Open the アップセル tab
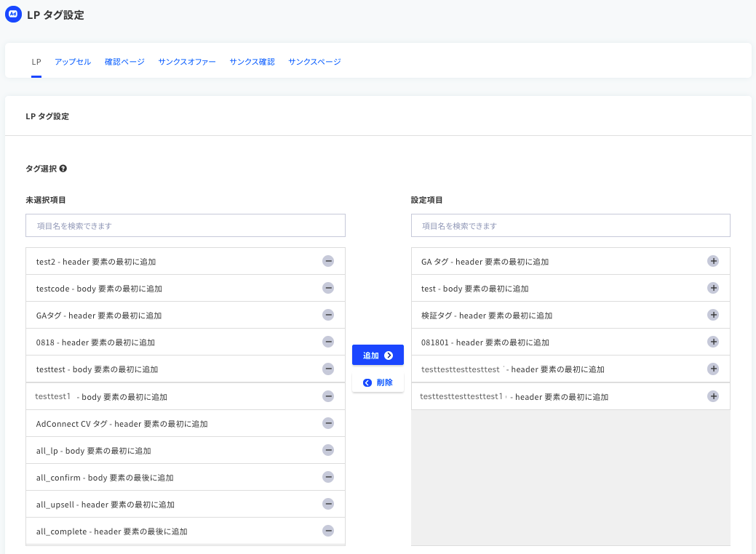756x554 pixels. coord(73,62)
